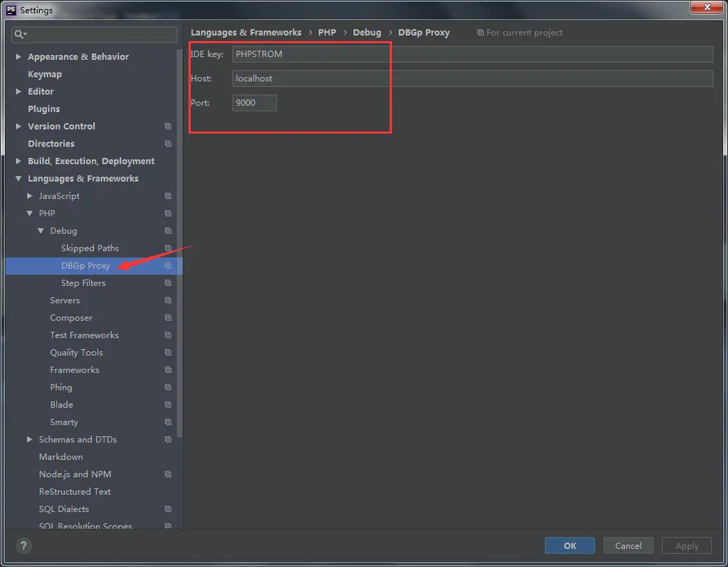Collapse the Languages & Frameworks arrow
Screen dimensions: 728x567
(18, 179)
